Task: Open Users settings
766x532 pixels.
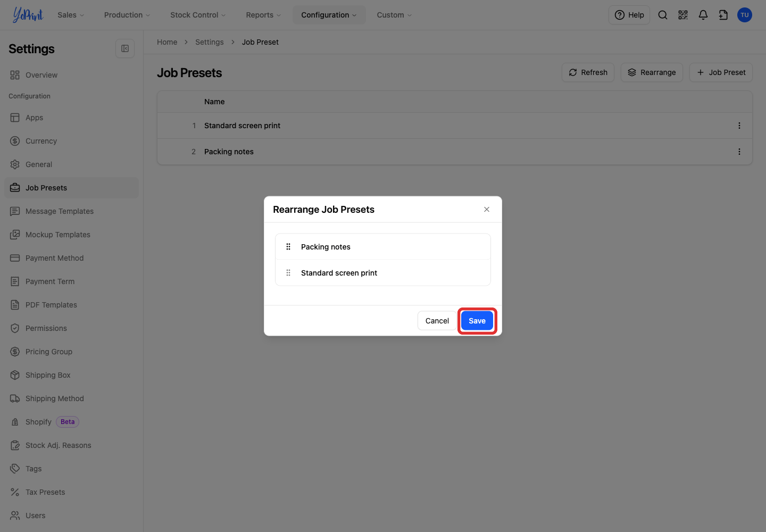Action: coord(71,516)
